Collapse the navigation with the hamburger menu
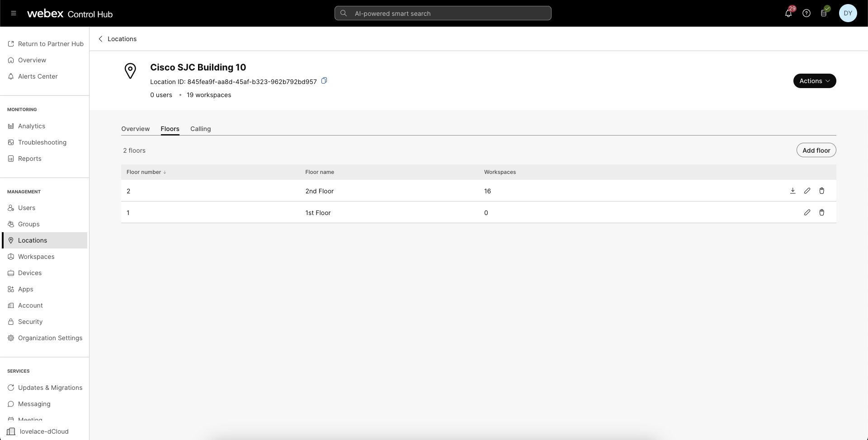 13,13
